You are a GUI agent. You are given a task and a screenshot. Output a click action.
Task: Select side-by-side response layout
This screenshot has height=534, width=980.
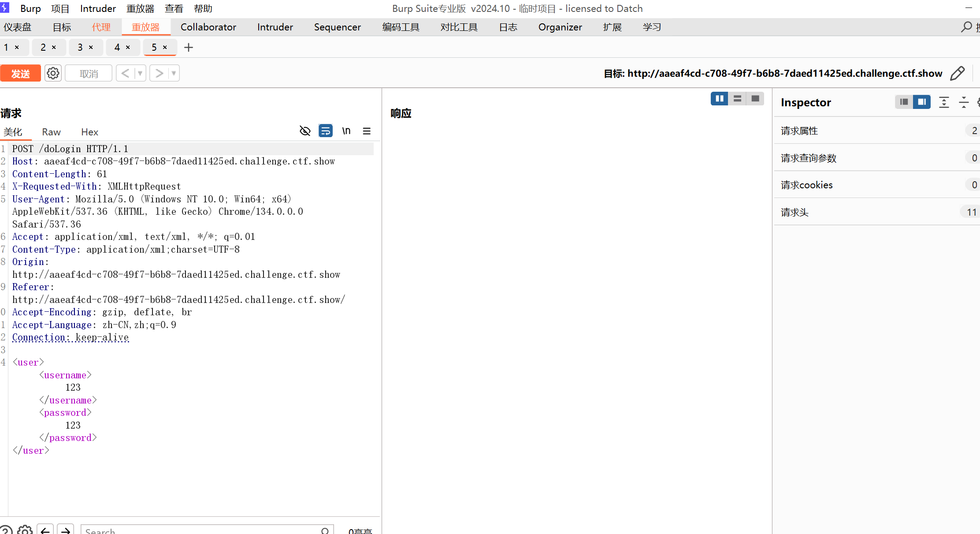[x=719, y=99]
